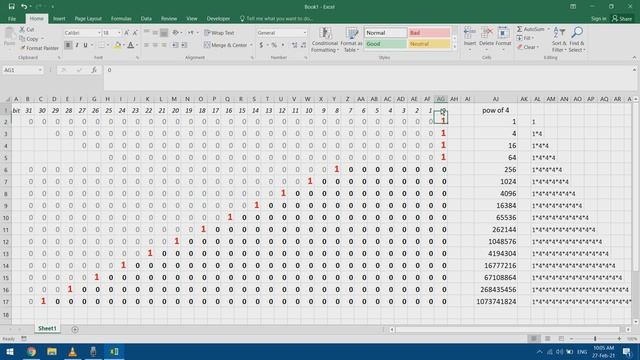The image size is (640, 360).
Task: Apply the Bad cell style
Action: (x=429, y=33)
